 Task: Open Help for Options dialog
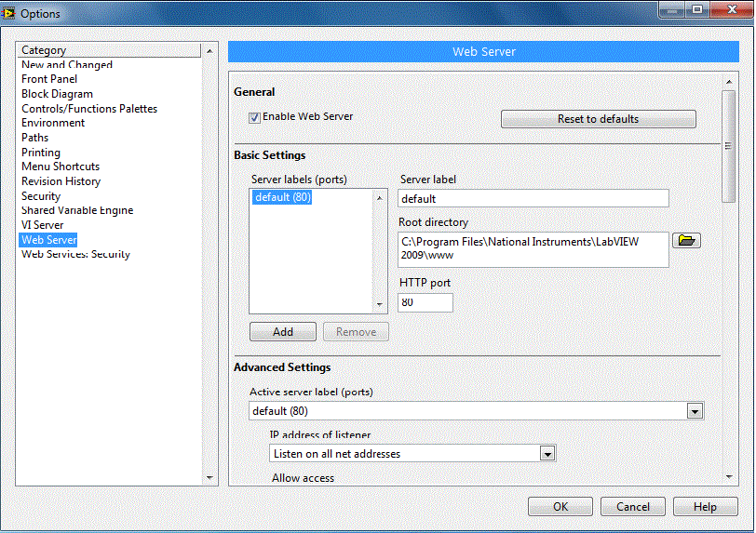point(705,507)
